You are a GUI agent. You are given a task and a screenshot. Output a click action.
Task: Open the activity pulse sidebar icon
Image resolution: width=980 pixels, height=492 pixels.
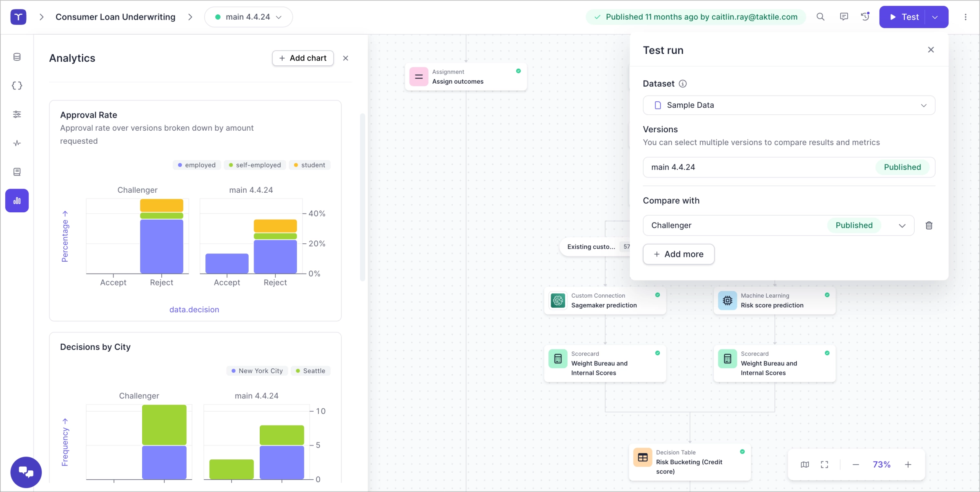click(17, 143)
